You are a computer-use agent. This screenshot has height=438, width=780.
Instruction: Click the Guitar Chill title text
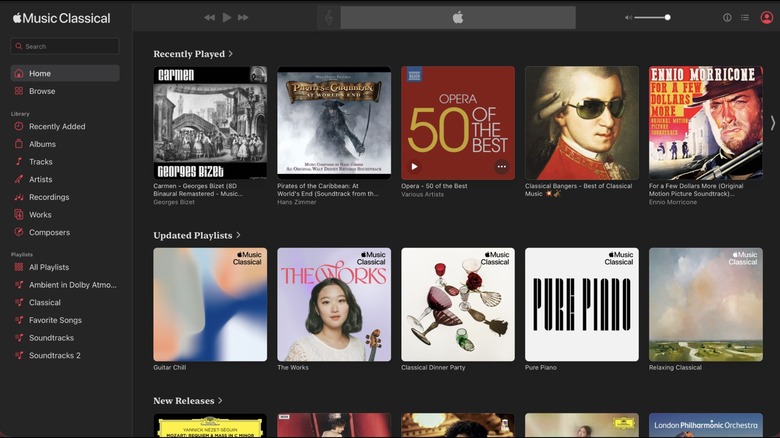(x=170, y=367)
